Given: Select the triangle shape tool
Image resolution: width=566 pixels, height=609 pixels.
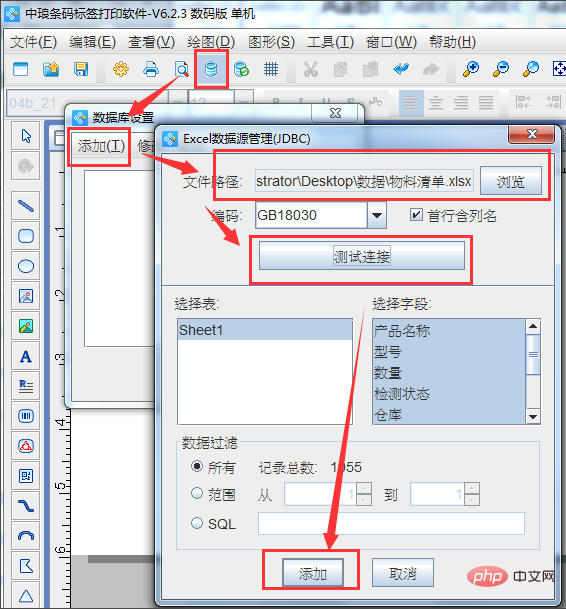Looking at the screenshot, I should pyautogui.click(x=26, y=595).
